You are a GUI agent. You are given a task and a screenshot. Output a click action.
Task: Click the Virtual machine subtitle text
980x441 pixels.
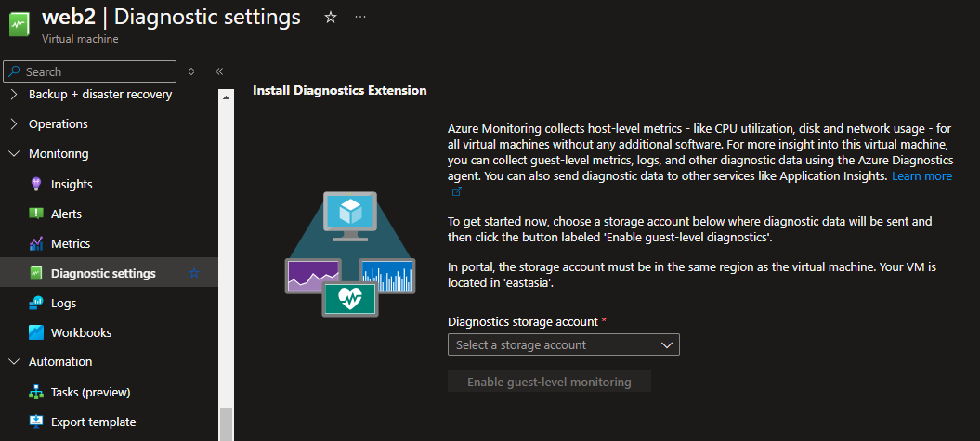point(80,39)
